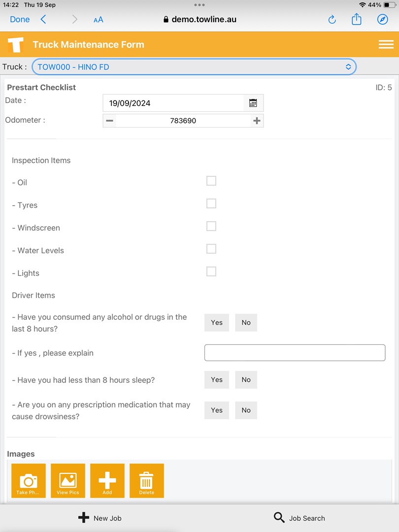399x532 pixels.
Task: Select Yes for less than 8 hours sleep
Action: point(217,380)
